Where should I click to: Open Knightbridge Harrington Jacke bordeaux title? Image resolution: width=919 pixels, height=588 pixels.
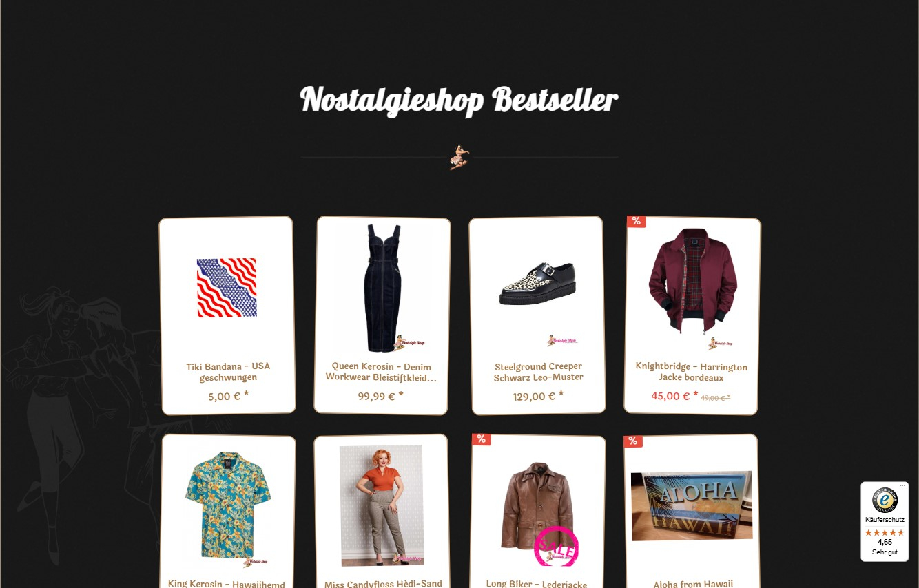pyautogui.click(x=691, y=372)
